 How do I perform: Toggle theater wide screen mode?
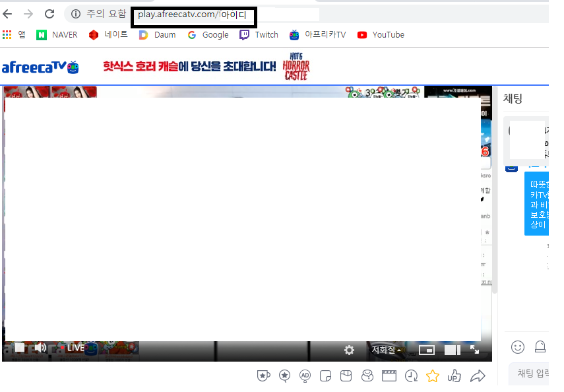(x=452, y=350)
